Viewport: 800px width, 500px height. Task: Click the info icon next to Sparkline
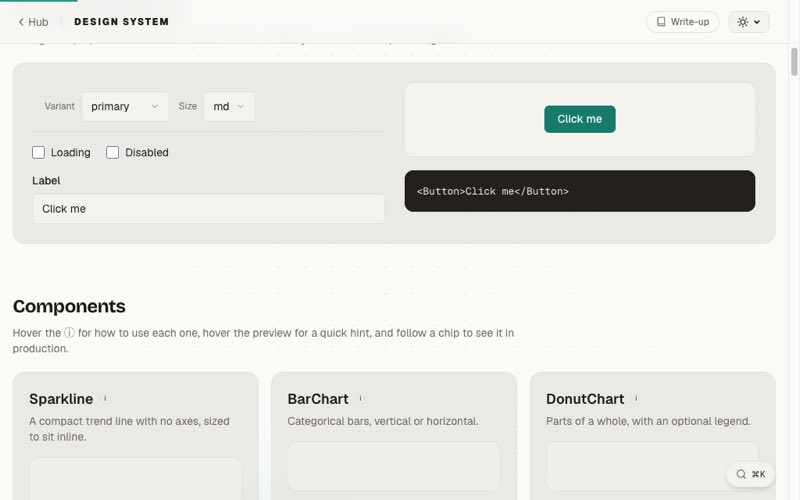105,398
